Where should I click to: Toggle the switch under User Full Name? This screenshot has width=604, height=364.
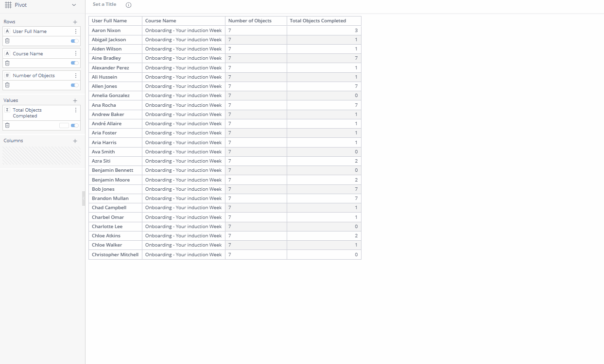tap(73, 41)
